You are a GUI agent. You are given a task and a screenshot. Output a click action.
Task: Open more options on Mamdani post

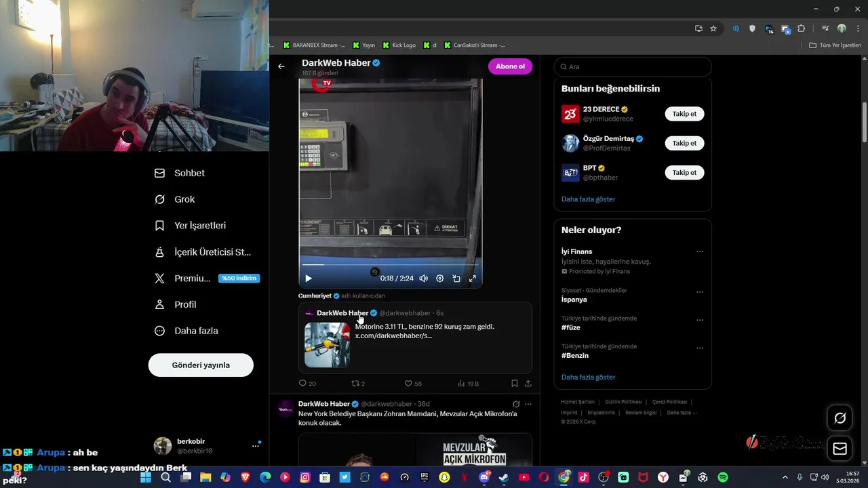coord(528,404)
